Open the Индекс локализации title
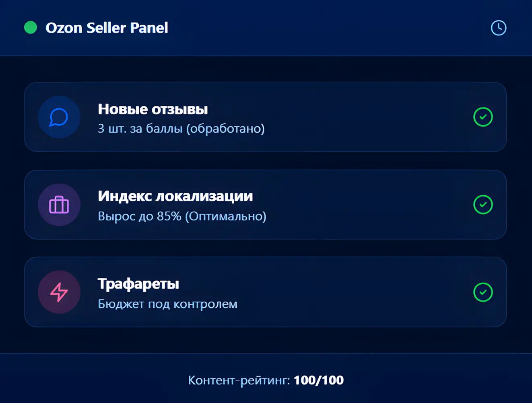The height and width of the screenshot is (403, 532). point(175,196)
